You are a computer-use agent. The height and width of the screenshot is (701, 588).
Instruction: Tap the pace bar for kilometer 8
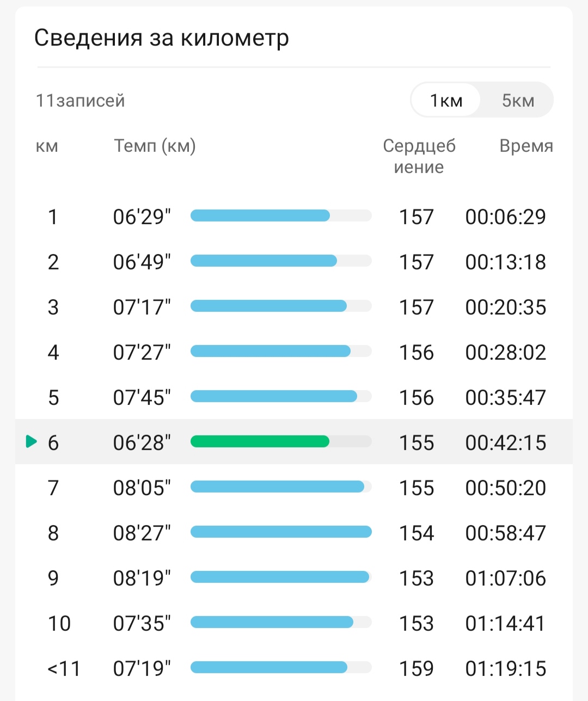point(281,532)
